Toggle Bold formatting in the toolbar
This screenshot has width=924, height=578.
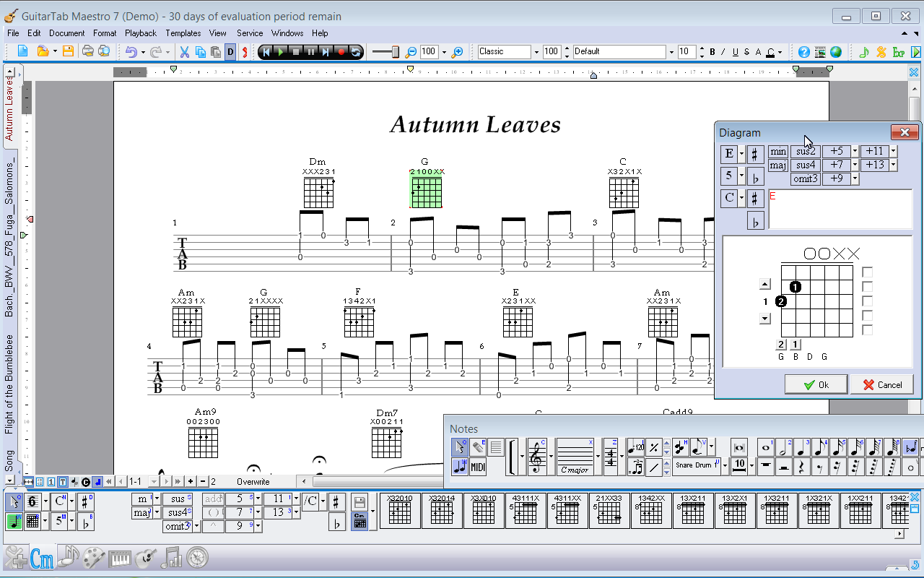(x=712, y=51)
